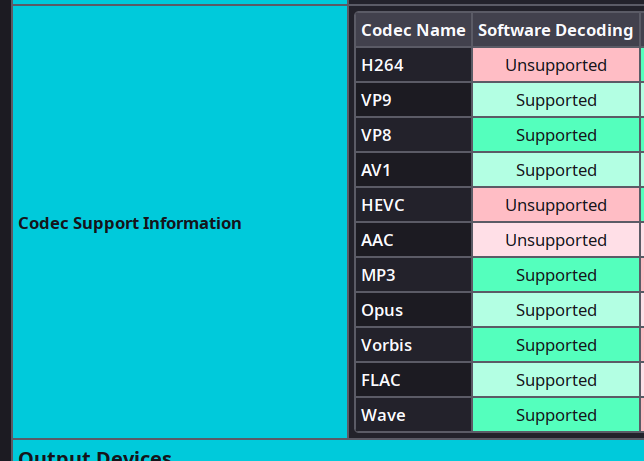Click the VP9 codec name cell

point(413,100)
